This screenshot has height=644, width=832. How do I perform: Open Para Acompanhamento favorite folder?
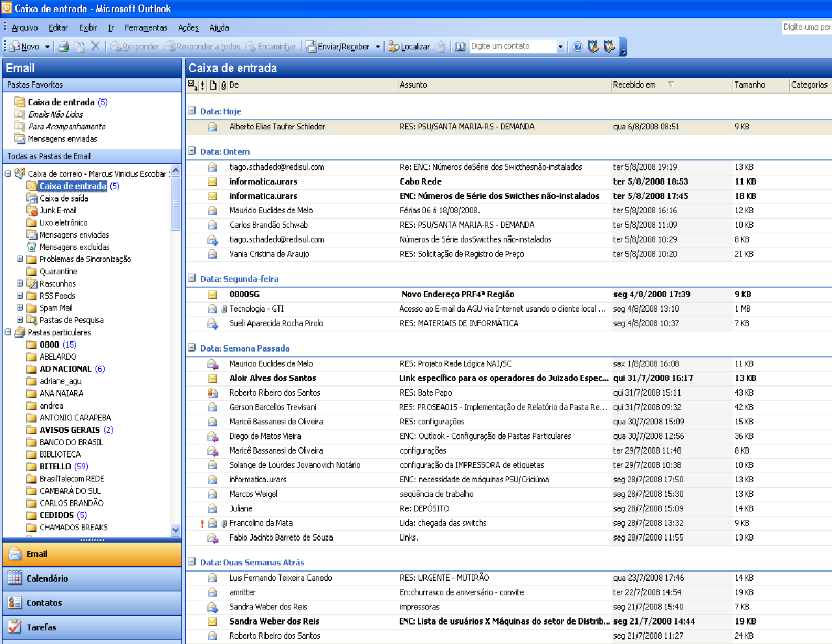pos(66,127)
